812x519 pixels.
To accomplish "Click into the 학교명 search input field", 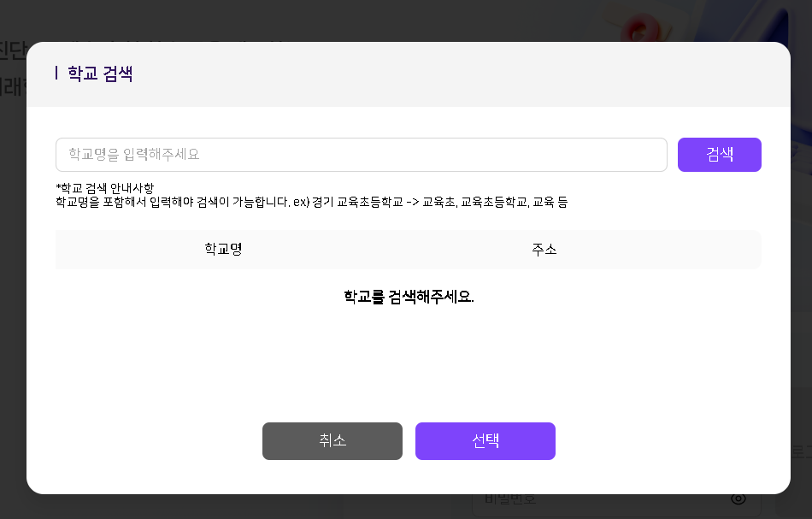I will [361, 155].
